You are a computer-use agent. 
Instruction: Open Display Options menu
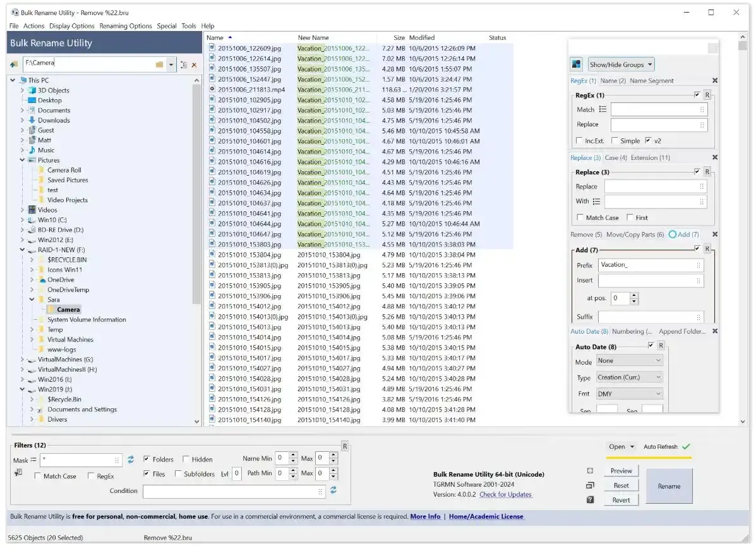click(72, 26)
